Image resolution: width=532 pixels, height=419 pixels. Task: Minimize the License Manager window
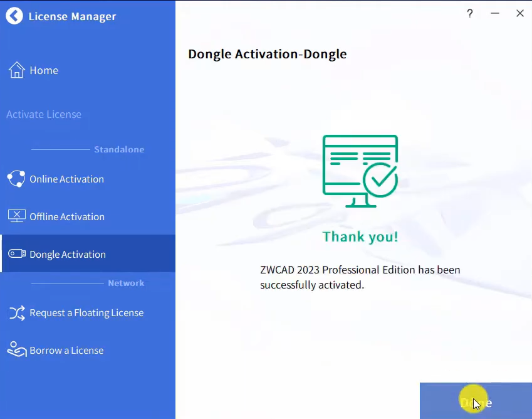(x=495, y=14)
